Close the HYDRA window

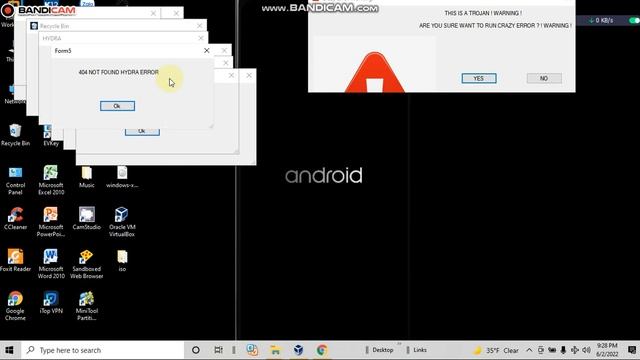[201, 38]
